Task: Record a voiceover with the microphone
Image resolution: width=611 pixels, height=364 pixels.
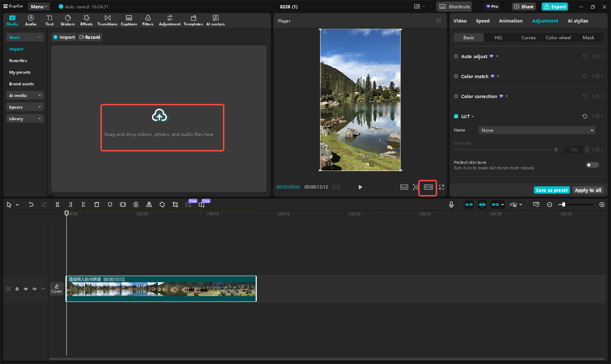Action: click(x=451, y=204)
